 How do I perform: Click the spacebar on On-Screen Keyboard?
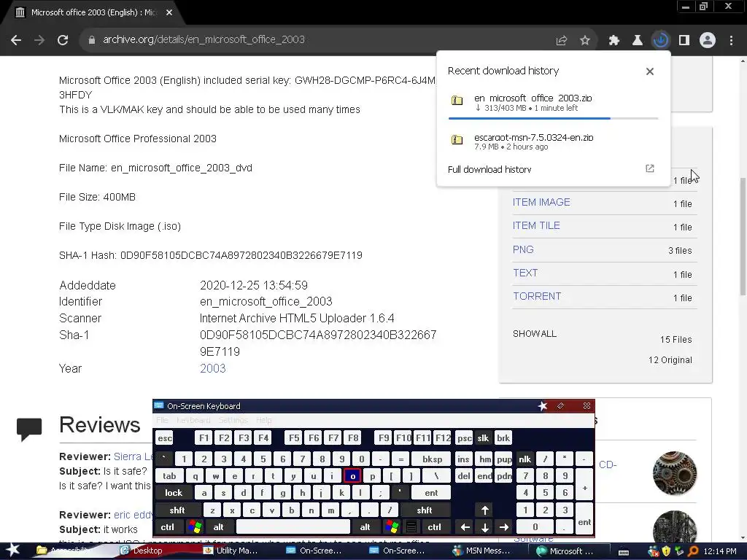pos(293,527)
